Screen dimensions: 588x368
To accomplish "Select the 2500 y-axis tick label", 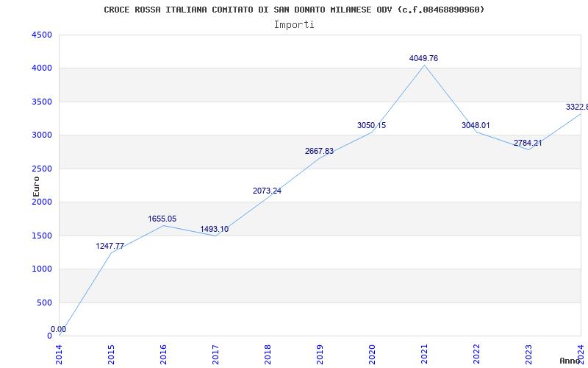I will (x=42, y=169).
